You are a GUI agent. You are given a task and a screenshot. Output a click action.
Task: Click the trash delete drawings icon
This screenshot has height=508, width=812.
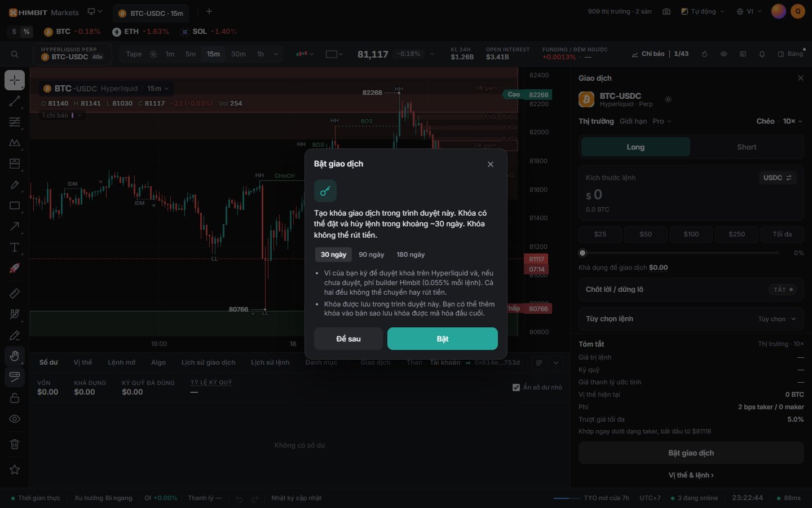(15, 444)
